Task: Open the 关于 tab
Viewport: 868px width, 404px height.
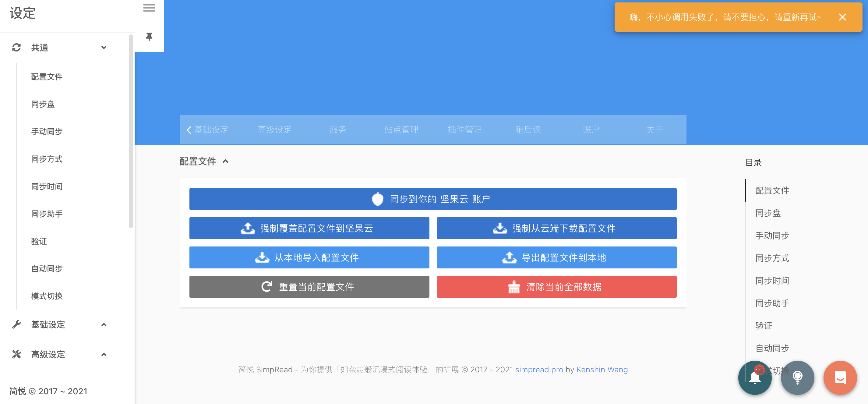Action: click(x=655, y=130)
